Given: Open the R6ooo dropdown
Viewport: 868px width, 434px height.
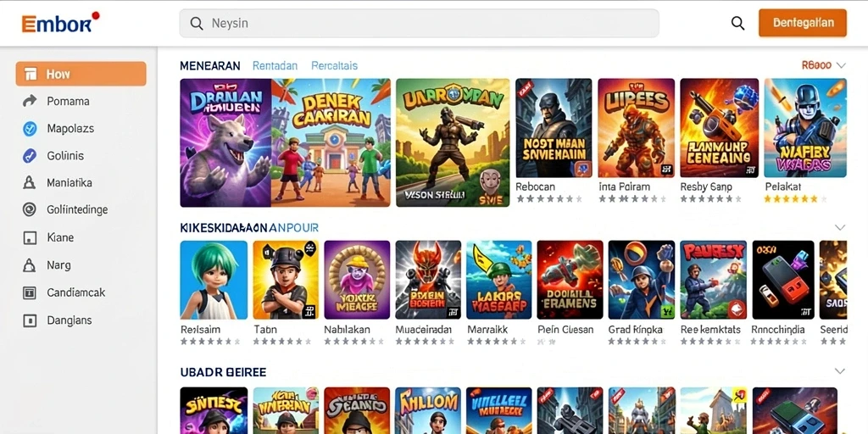Looking at the screenshot, I should (x=824, y=65).
